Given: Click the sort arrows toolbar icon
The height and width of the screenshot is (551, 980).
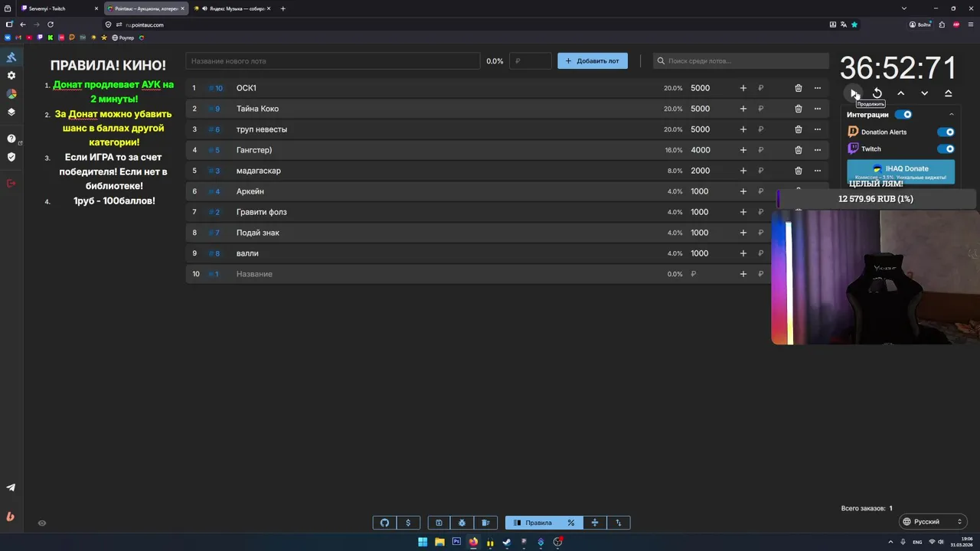Looking at the screenshot, I should [x=619, y=523].
